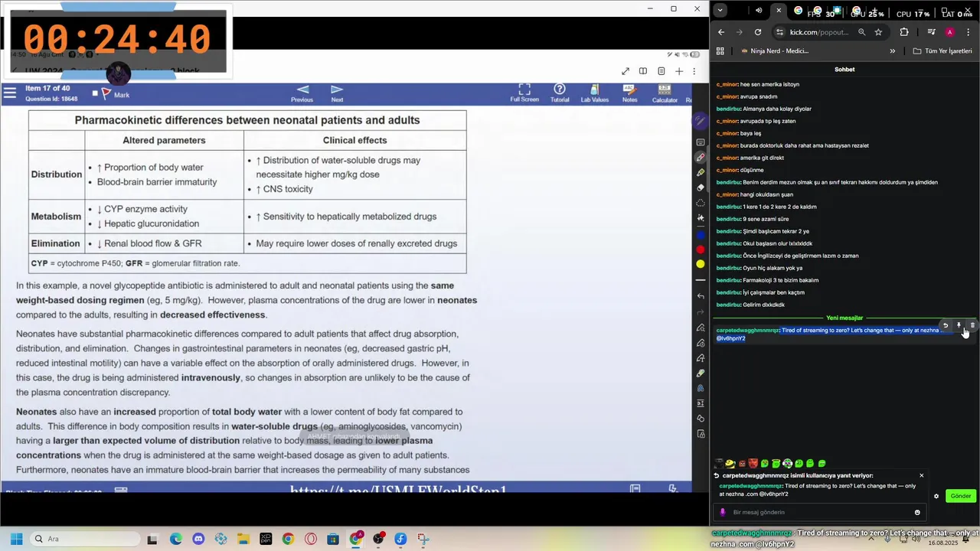This screenshot has width=980, height=551.
Task: Open expand-arrows icon in viewer top bar
Action: click(626, 71)
